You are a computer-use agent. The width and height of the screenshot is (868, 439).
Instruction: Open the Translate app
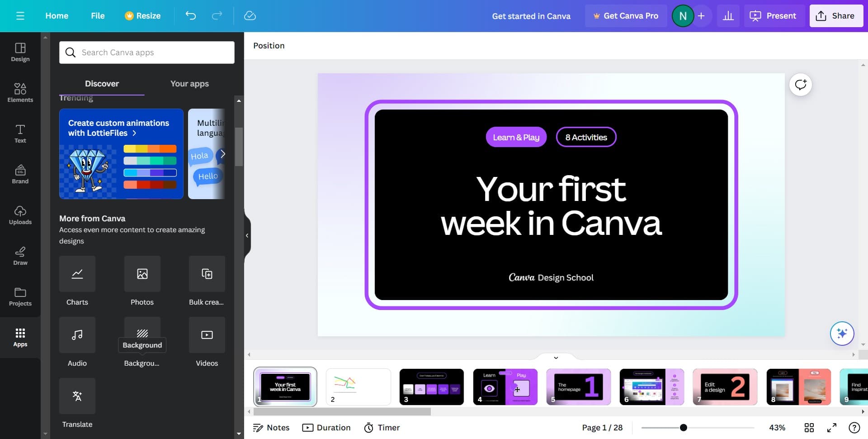[77, 396]
